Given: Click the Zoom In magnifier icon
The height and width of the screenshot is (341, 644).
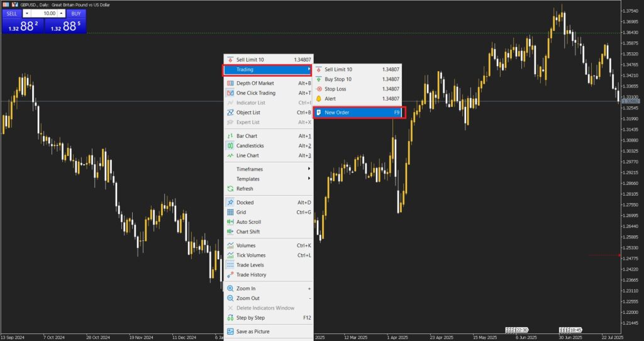Looking at the screenshot, I should pyautogui.click(x=230, y=289).
